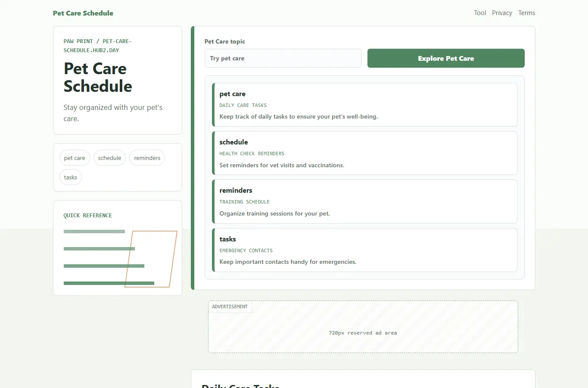Image resolution: width=588 pixels, height=388 pixels.
Task: Click the 'TRAINING SCHEDULE' subtitle
Action: click(x=244, y=202)
